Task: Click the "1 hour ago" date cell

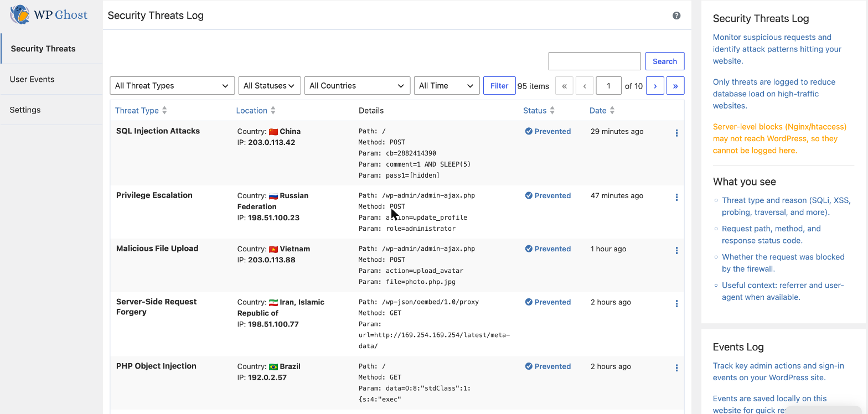Action: coord(608,249)
